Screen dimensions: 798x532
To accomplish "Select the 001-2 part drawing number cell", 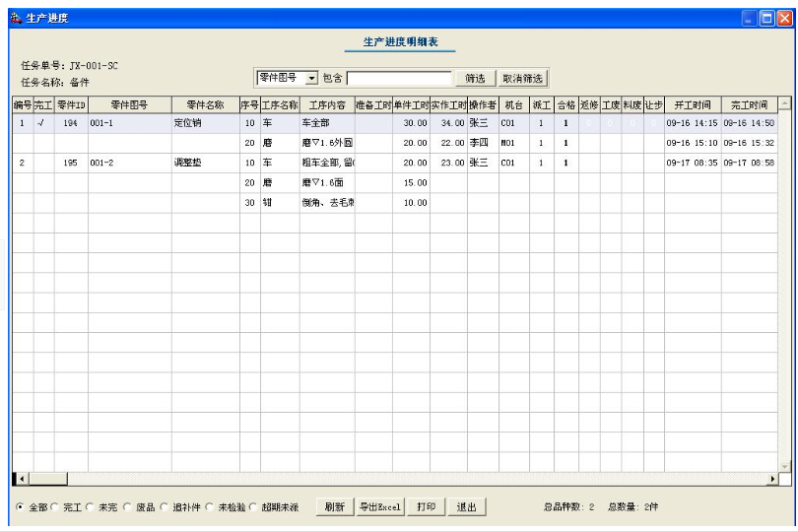I will 130,163.
